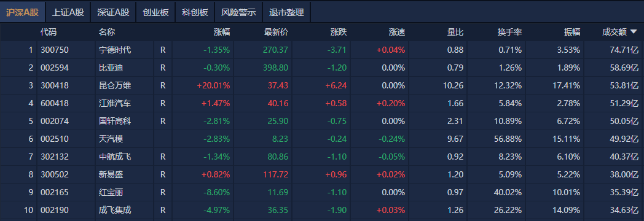The height and width of the screenshot is (221, 644).
Task: Switch to the 上证A股 tab
Action: [x=68, y=12]
